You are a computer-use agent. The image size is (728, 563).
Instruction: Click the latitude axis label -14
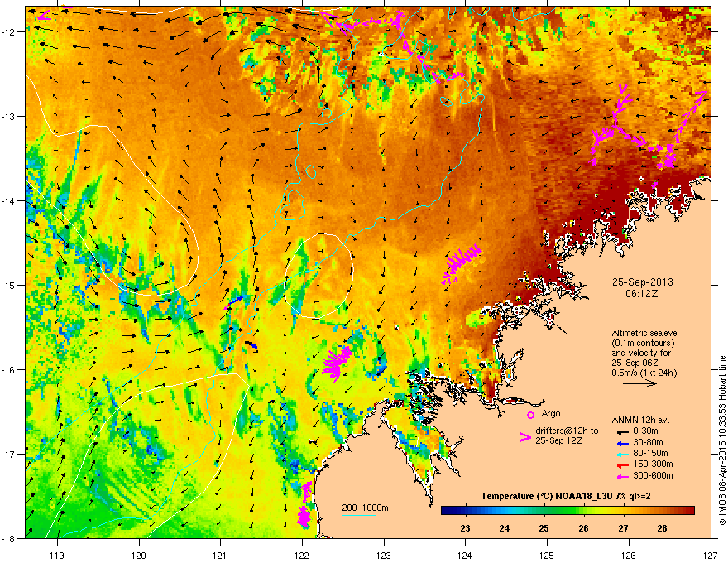[8, 200]
